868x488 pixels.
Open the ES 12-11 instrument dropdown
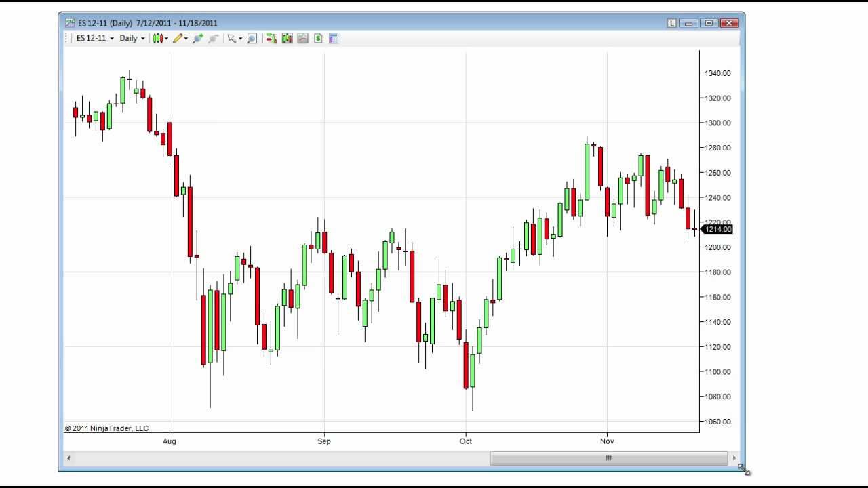pos(94,39)
